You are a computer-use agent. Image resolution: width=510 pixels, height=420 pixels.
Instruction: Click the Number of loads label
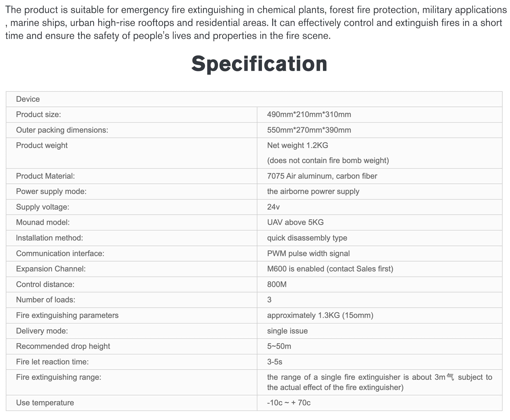coord(45,300)
